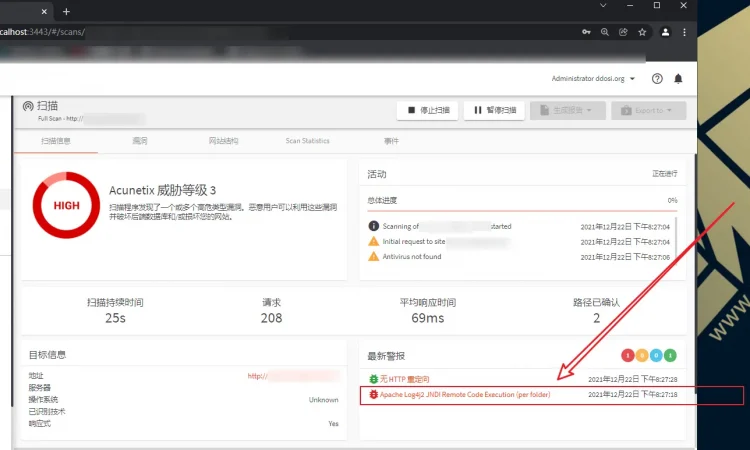The width and height of the screenshot is (750, 450).
Task: Expand the Administrator ddosi.org dropdown
Action: [x=593, y=78]
